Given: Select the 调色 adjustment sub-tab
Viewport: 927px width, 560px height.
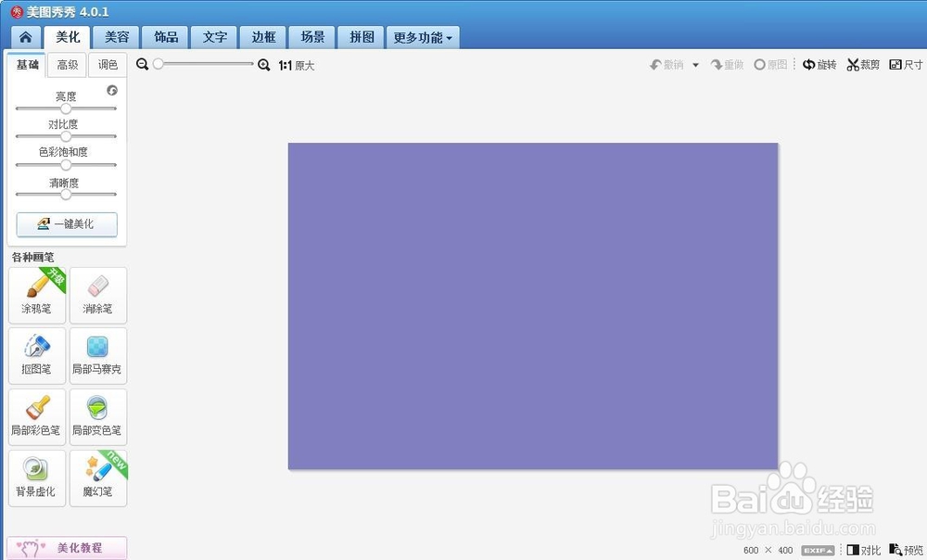Looking at the screenshot, I should (x=108, y=65).
